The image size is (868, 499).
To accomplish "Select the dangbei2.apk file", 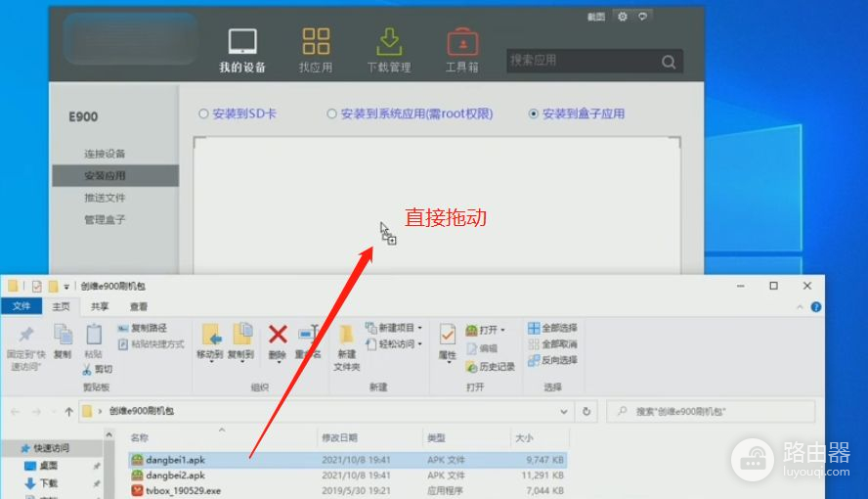I will pos(348,476).
